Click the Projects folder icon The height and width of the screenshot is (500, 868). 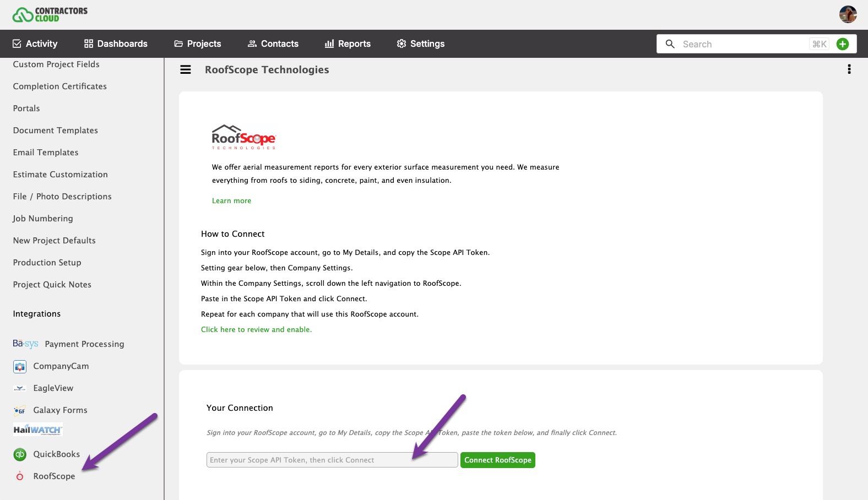pyautogui.click(x=178, y=44)
